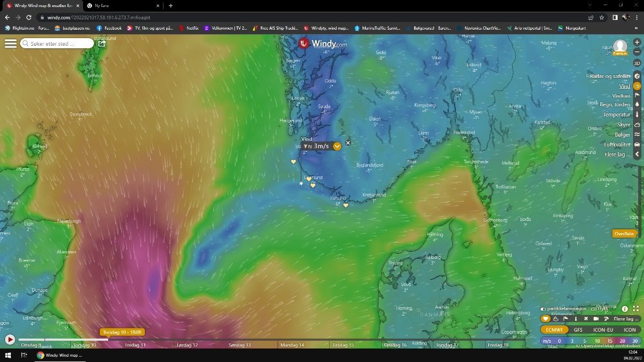Select the Regn, torden rain drop icon
Viewport: 644px width, 362px height.
coord(637,104)
